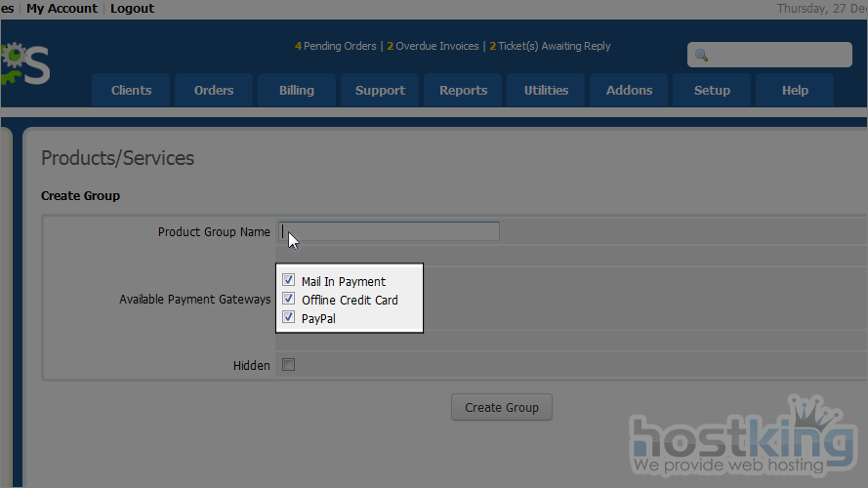
Task: Click the Logout link
Action: [132, 8]
